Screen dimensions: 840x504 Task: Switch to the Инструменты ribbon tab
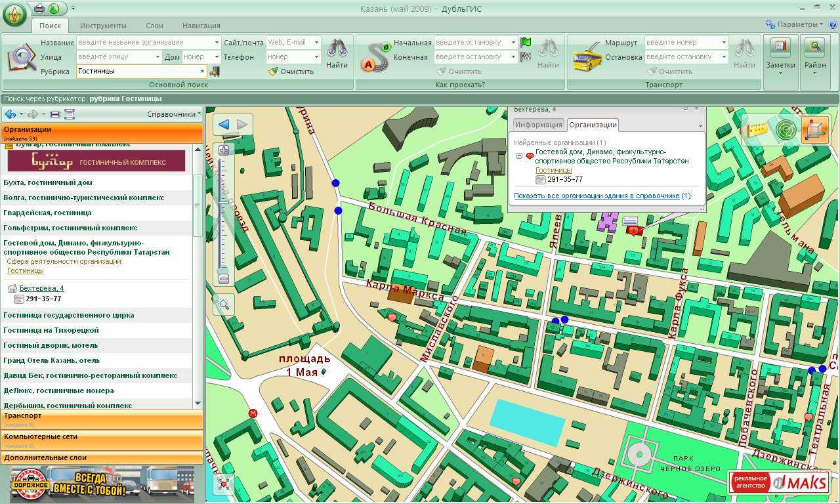coord(103,26)
